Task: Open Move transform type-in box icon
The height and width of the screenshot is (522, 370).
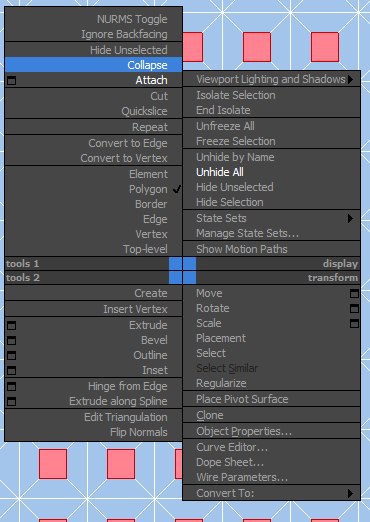Action: 354,293
